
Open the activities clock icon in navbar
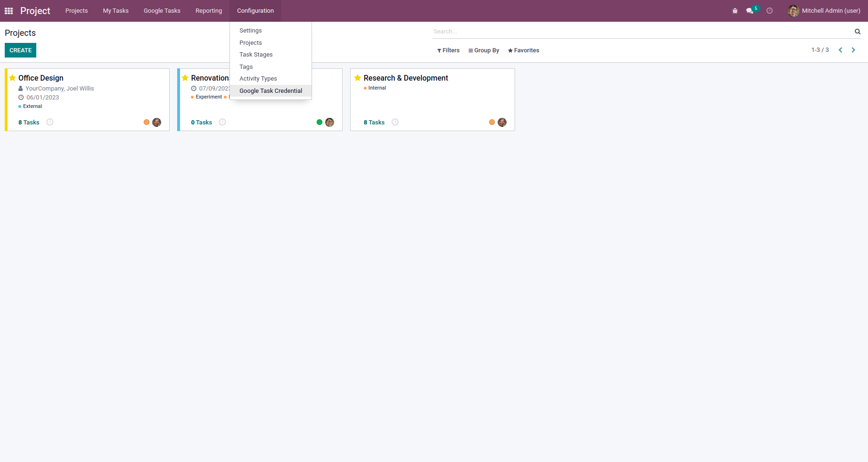click(770, 11)
